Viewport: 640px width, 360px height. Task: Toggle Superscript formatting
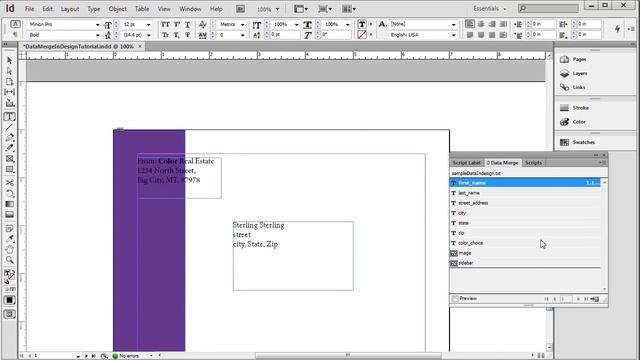pyautogui.click(x=177, y=24)
